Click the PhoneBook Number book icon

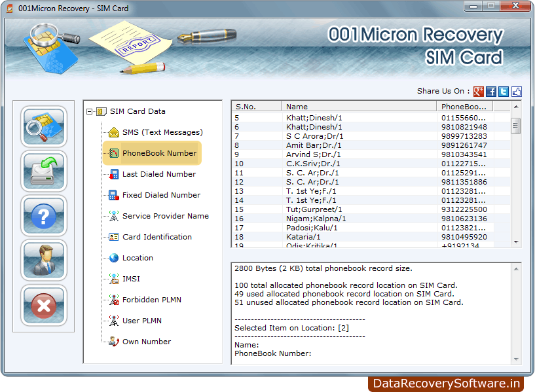[114, 153]
